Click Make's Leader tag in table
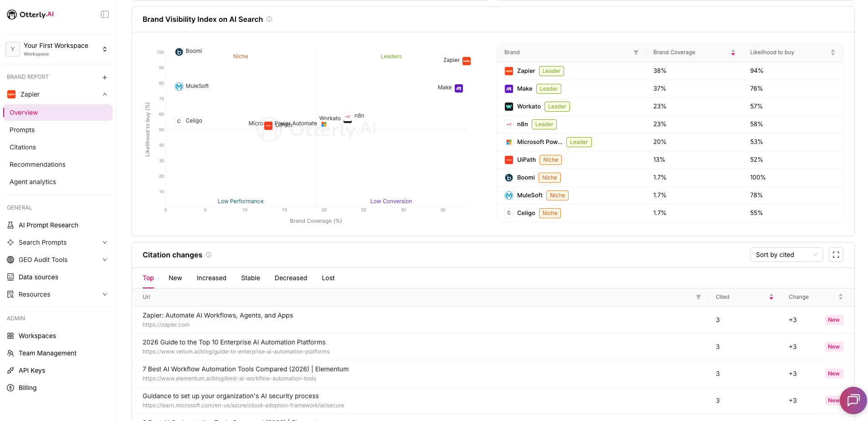Viewport: 868px width, 421px height. tap(549, 89)
